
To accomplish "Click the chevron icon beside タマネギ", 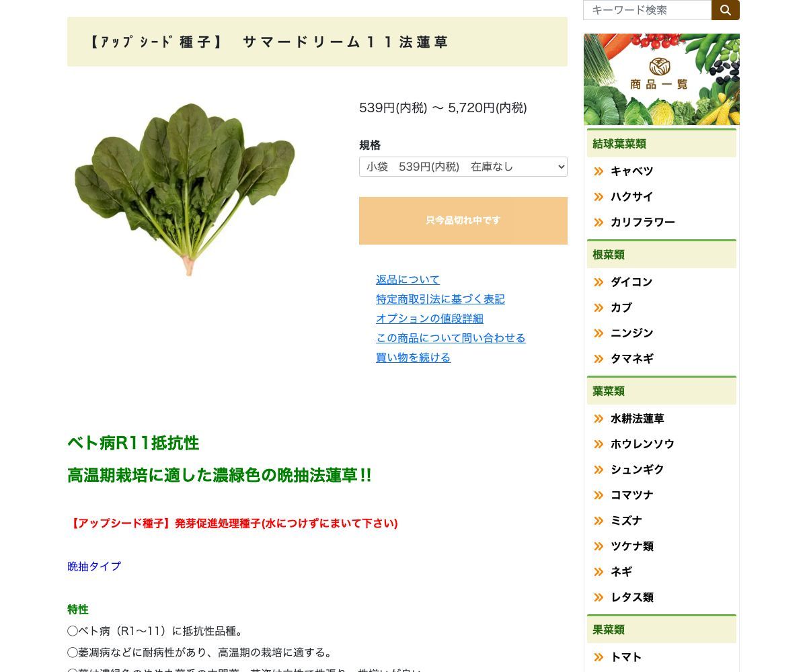I will [598, 359].
